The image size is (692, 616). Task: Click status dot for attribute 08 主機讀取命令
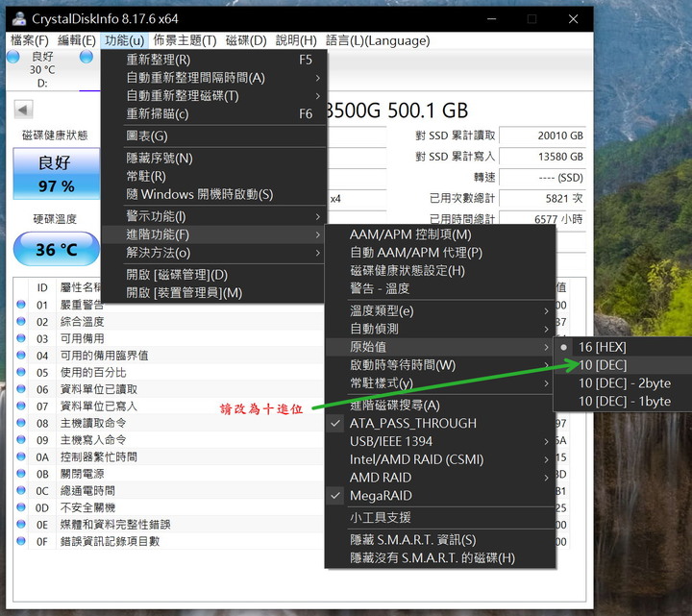(21, 422)
